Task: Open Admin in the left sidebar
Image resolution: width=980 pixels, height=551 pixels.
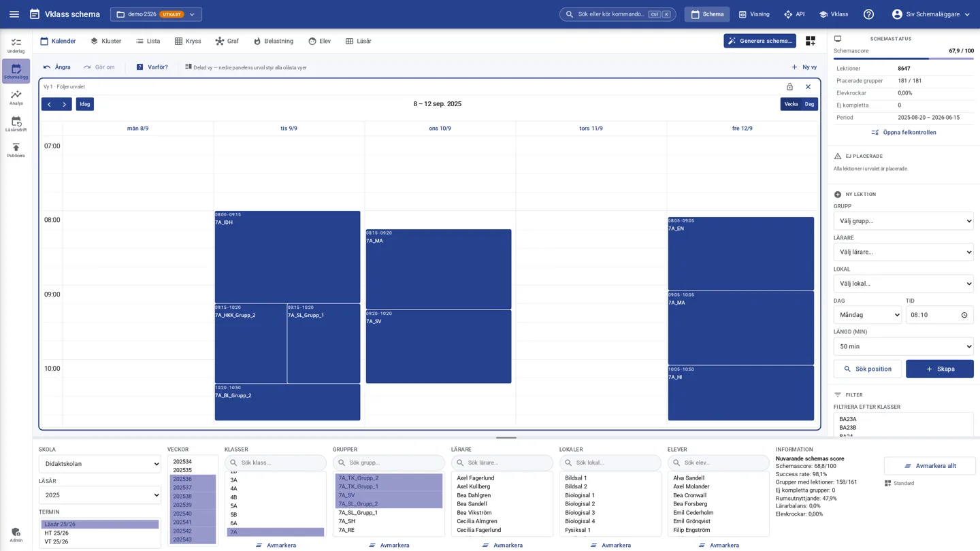Action: (x=16, y=535)
